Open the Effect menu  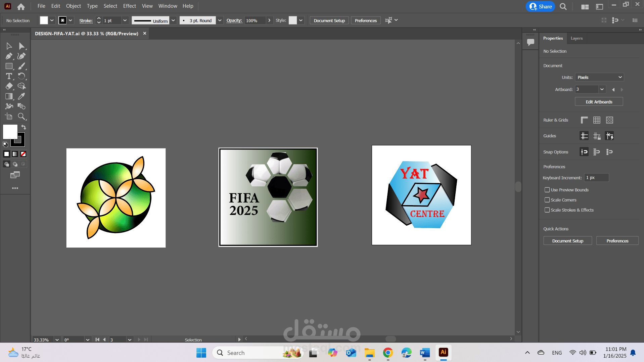click(130, 6)
